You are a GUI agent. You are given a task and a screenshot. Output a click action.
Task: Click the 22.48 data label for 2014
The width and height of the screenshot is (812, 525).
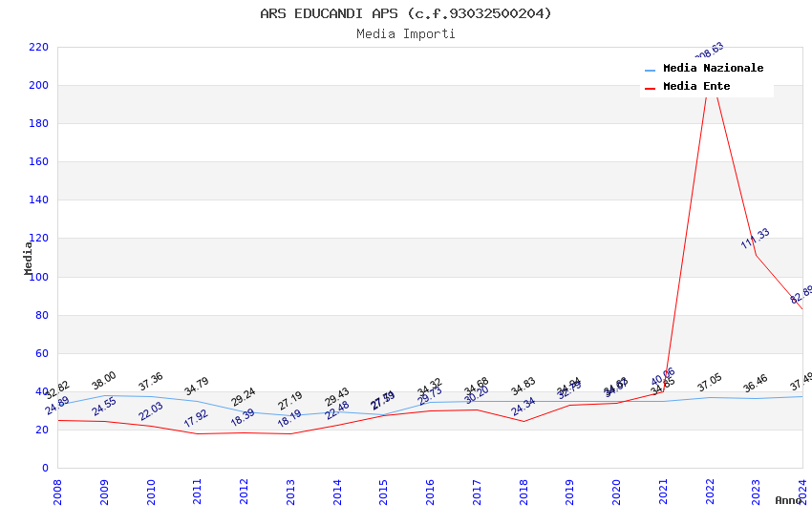tap(336, 410)
